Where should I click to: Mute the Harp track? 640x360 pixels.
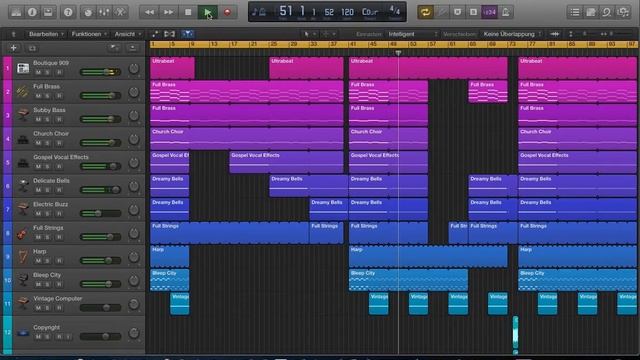(38, 261)
